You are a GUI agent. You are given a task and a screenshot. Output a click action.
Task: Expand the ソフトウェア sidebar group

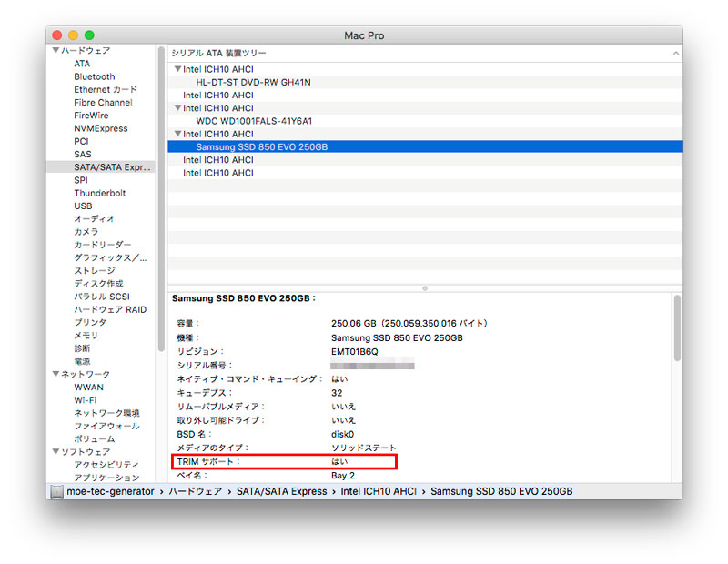(56, 451)
